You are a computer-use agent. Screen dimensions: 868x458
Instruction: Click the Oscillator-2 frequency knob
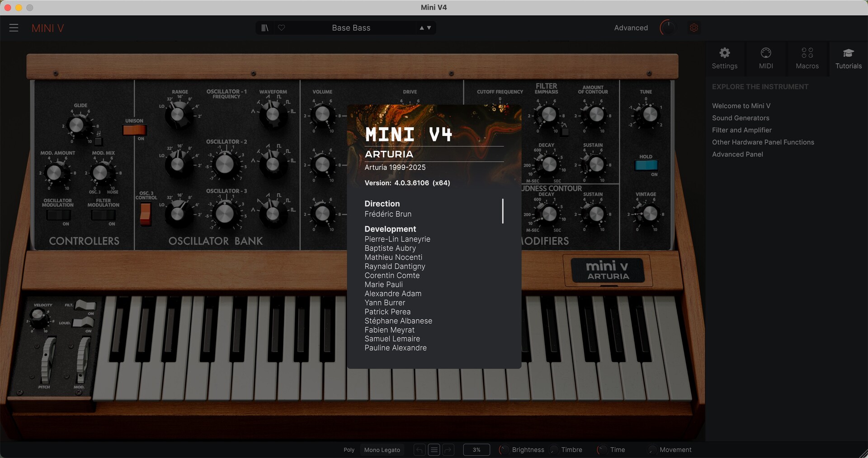click(x=225, y=164)
